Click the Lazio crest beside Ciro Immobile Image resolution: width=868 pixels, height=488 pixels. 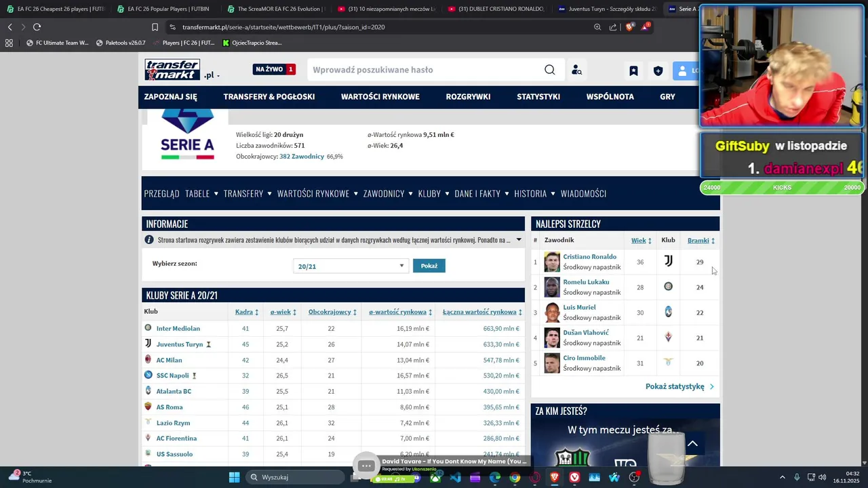pos(668,363)
